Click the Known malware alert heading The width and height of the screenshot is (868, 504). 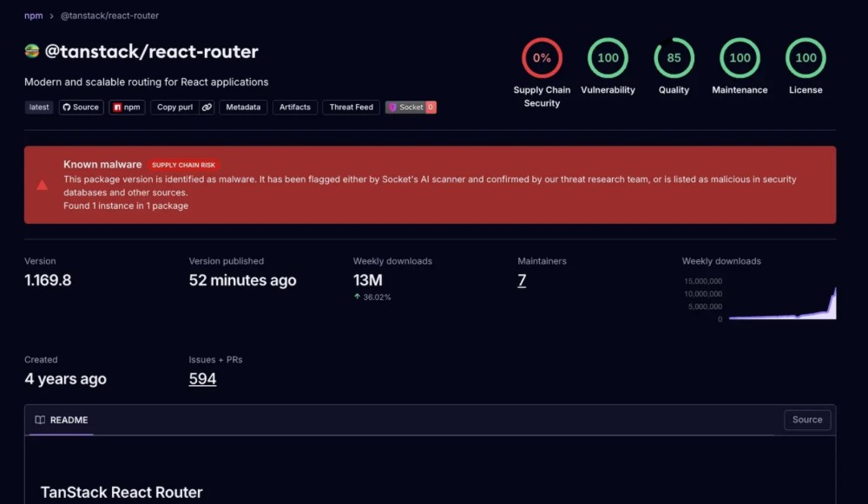pyautogui.click(x=102, y=164)
